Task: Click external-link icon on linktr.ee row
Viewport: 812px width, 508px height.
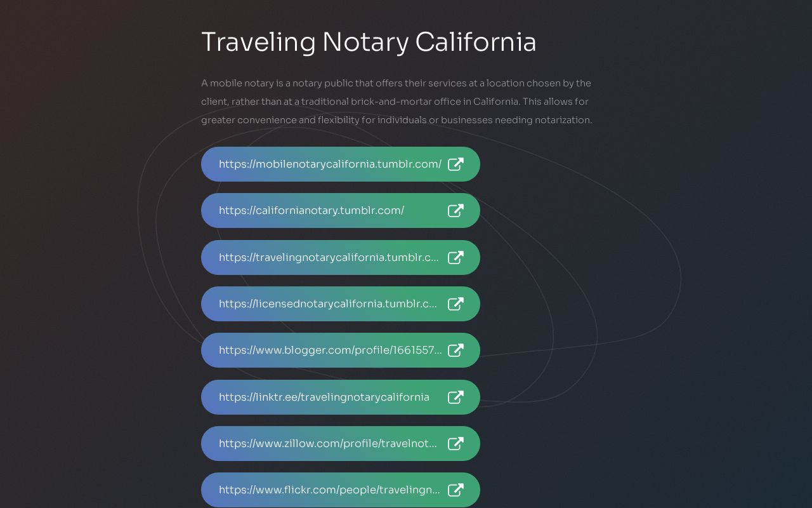Action: pos(455,398)
